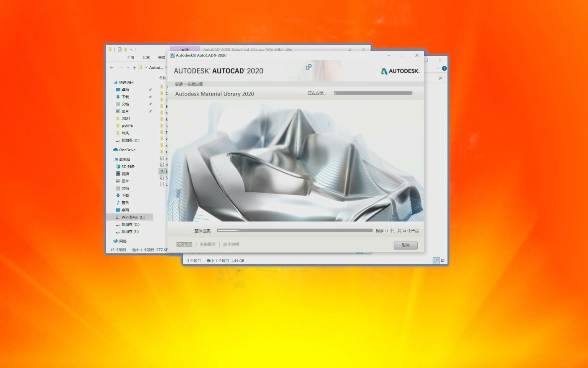Click the search magnifier in rear Explorer window
Viewport: 588px width, 368px height.
point(440,78)
